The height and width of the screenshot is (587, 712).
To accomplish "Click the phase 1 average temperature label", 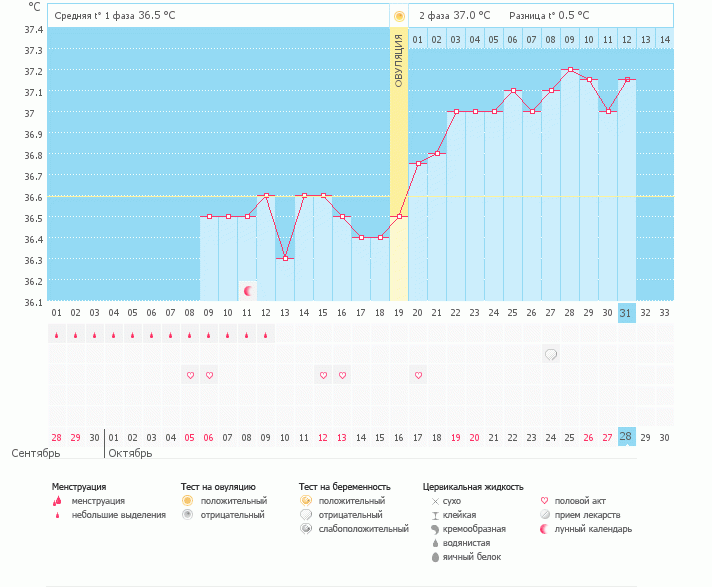I will coord(120,16).
